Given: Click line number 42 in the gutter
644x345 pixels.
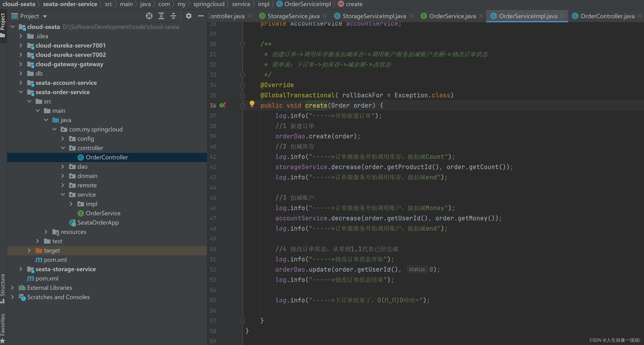Looking at the screenshot, I should 213,167.
